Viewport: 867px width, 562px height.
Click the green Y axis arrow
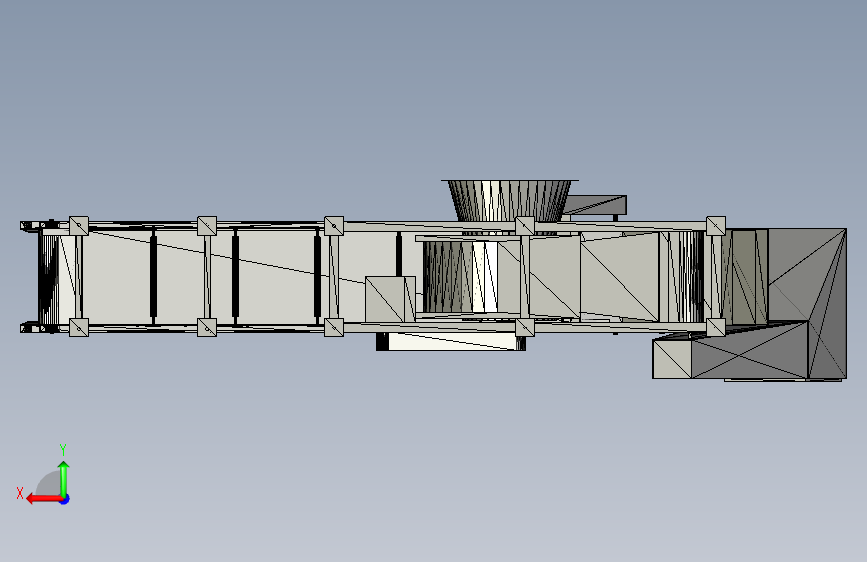pyautogui.click(x=64, y=478)
